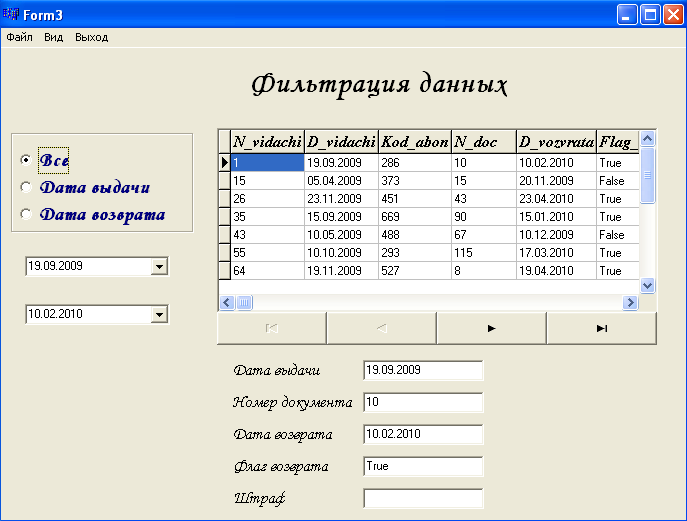Click the next record navigator button
The image size is (687, 521).
[x=491, y=328]
